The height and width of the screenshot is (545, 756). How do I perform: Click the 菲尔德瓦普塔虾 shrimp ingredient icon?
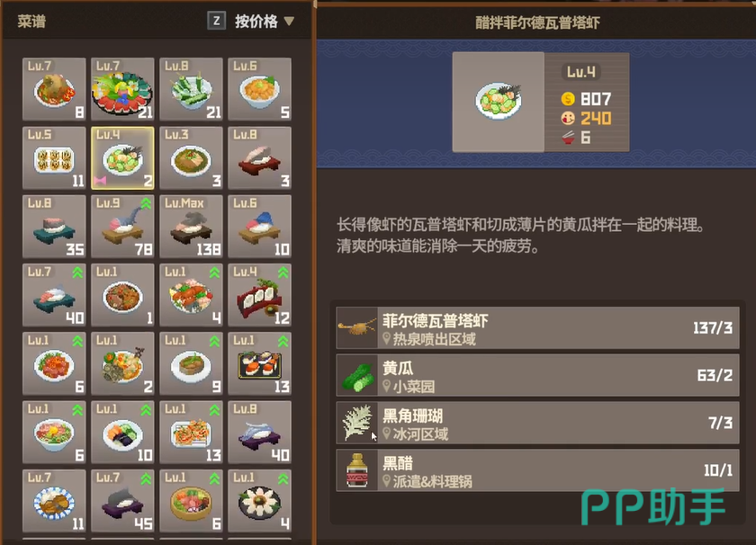point(356,327)
